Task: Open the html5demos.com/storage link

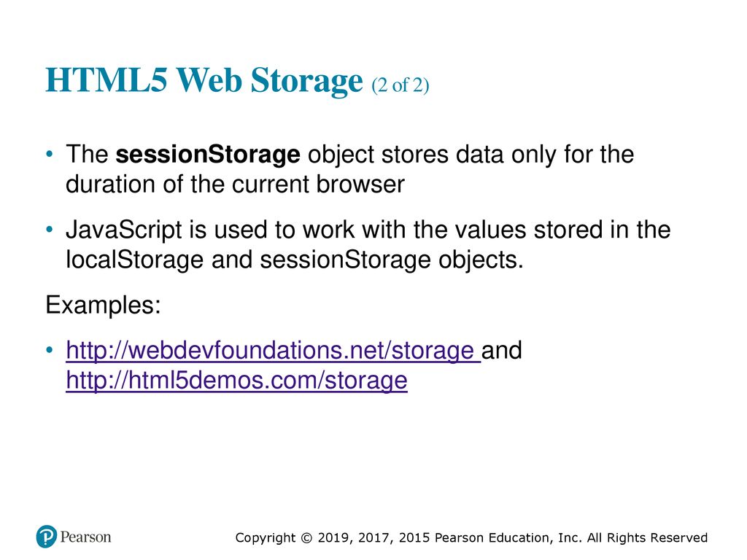Action: (x=237, y=381)
